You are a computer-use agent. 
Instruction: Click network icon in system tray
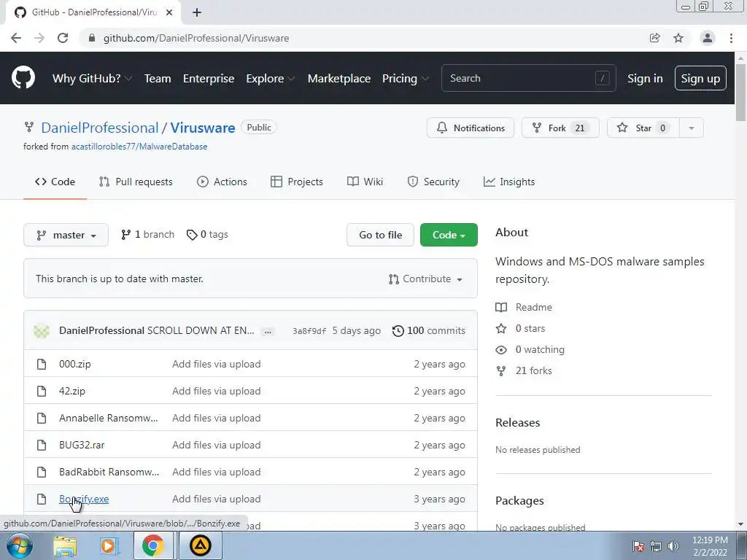(656, 546)
